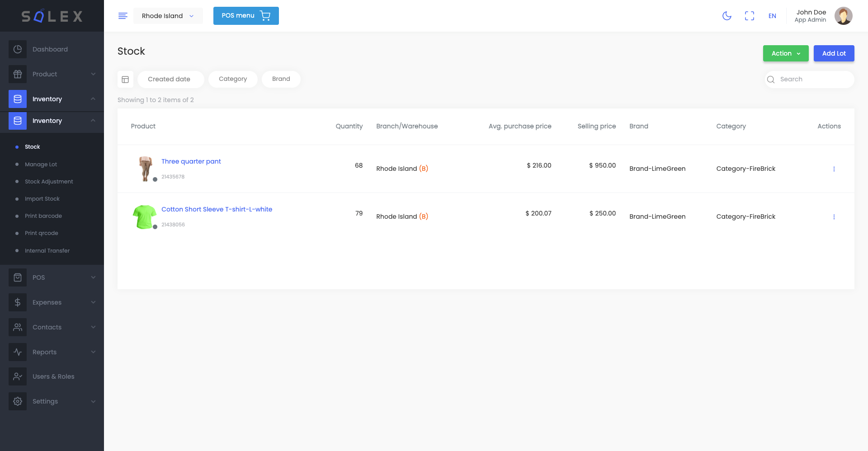Open row actions for Cotton Short Sleeve T-shirt
Image resolution: width=868 pixels, height=451 pixels.
[834, 216]
